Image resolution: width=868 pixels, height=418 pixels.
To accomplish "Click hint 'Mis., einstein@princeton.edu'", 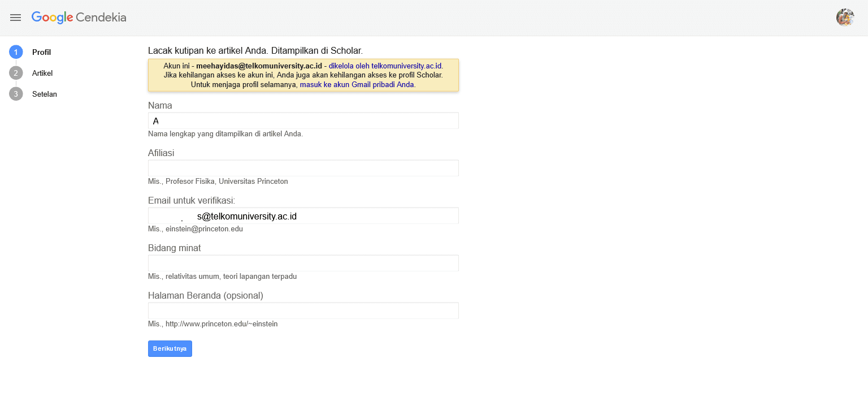I will pyautogui.click(x=196, y=229).
